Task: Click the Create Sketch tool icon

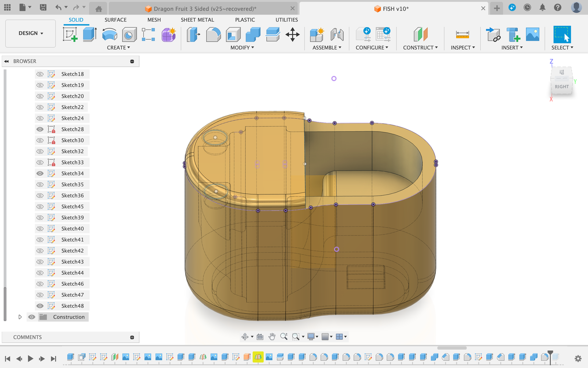Action: coord(70,34)
